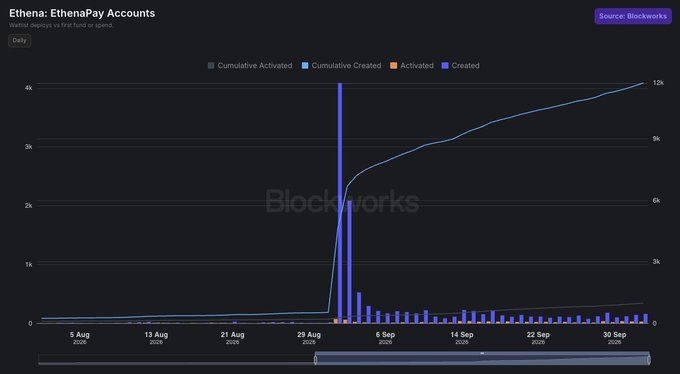Click the 21 Aug axis label
The width and height of the screenshot is (680, 374).
[x=232, y=338]
